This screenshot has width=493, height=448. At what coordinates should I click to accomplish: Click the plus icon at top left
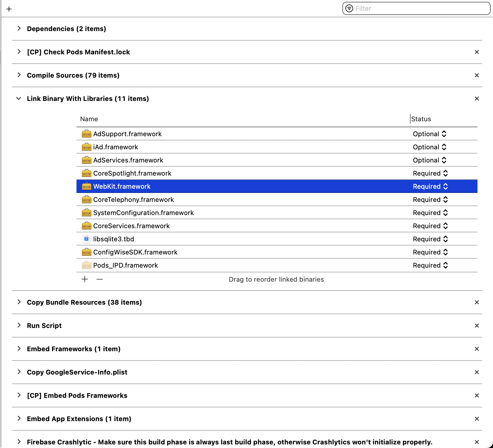pyautogui.click(x=9, y=9)
